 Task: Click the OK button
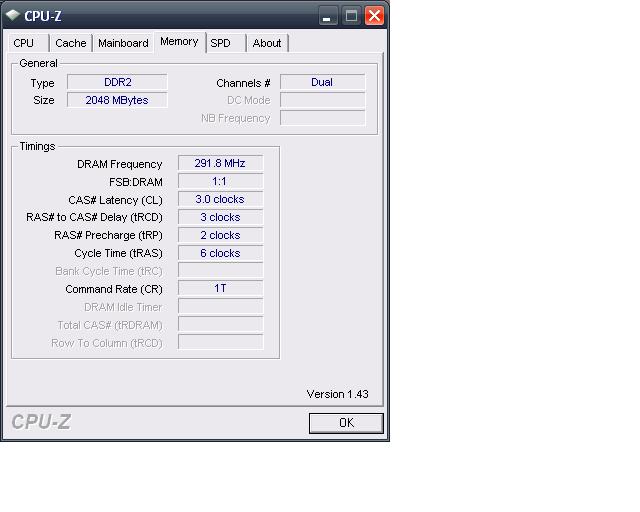point(346,423)
